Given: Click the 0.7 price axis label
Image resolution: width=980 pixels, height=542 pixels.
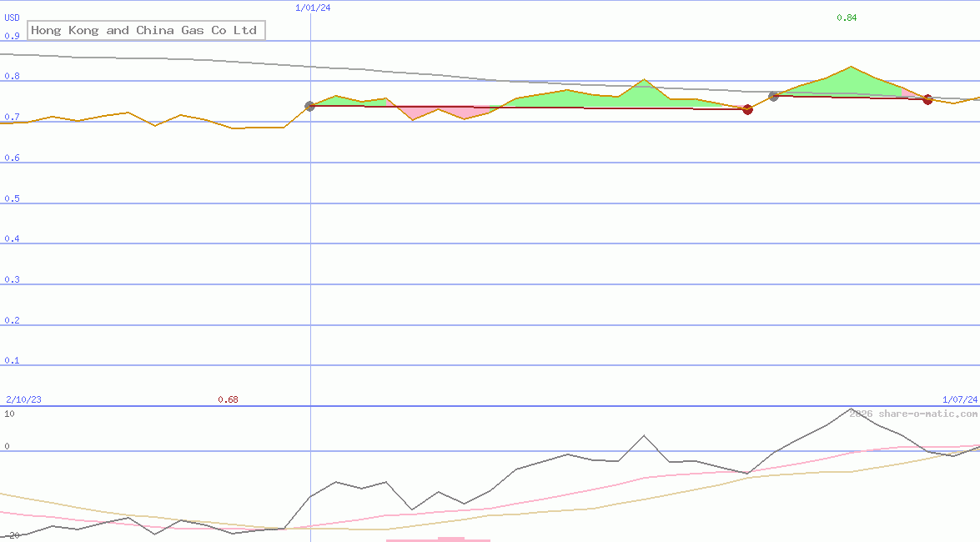Looking at the screenshot, I should (x=12, y=117).
